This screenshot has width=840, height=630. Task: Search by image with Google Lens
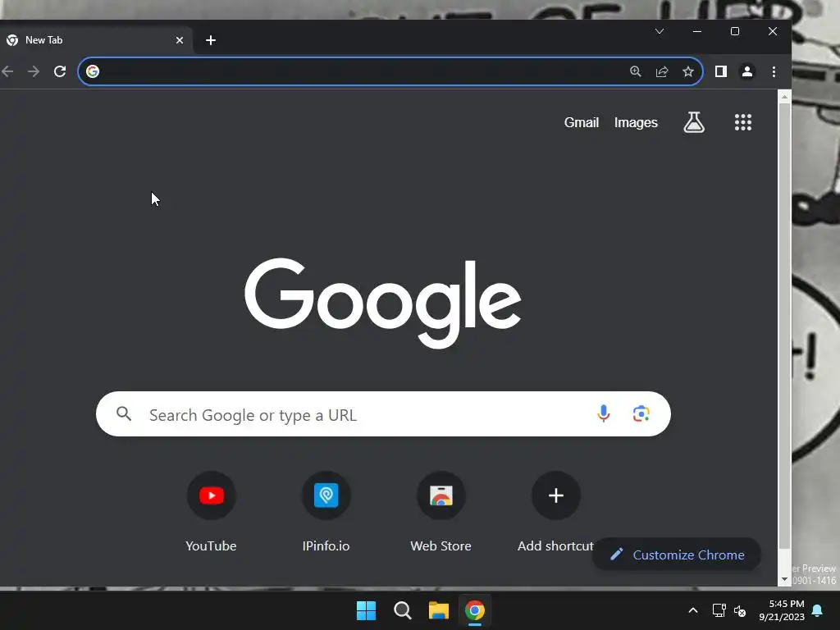coord(641,413)
